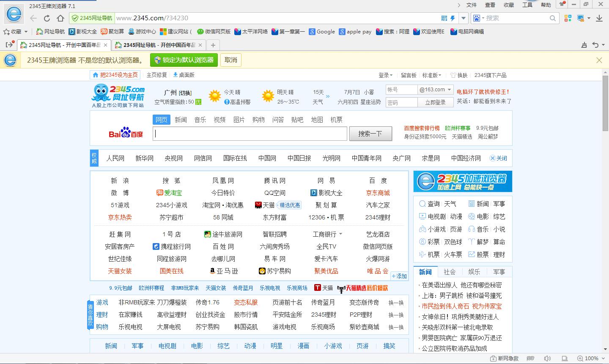
Task: Expand the 工商银行 dropdown arrow
Action: (x=340, y=234)
